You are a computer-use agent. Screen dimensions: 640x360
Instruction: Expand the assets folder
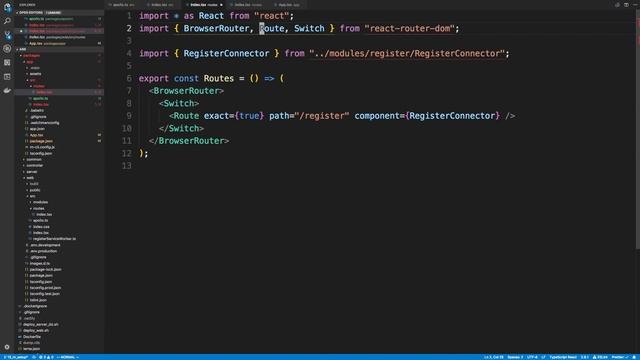(x=36, y=74)
